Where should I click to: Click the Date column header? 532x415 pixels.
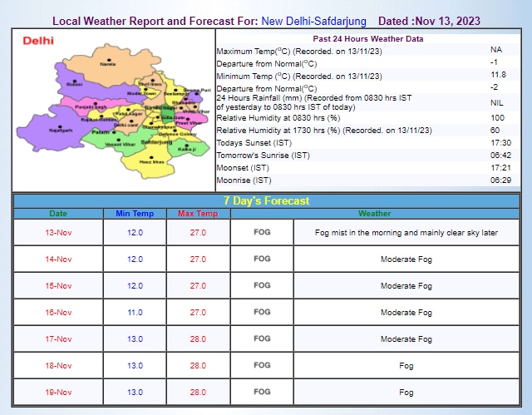[58, 214]
